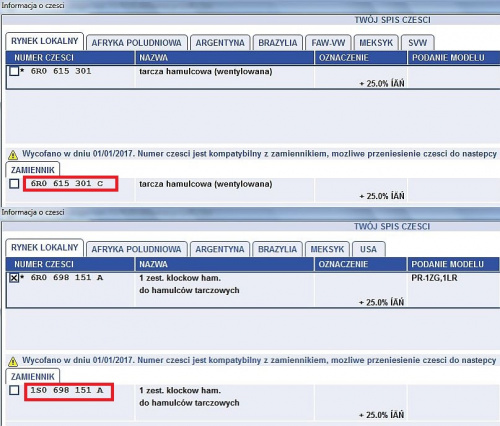Open the lower MEKSYK tab

click(327, 249)
